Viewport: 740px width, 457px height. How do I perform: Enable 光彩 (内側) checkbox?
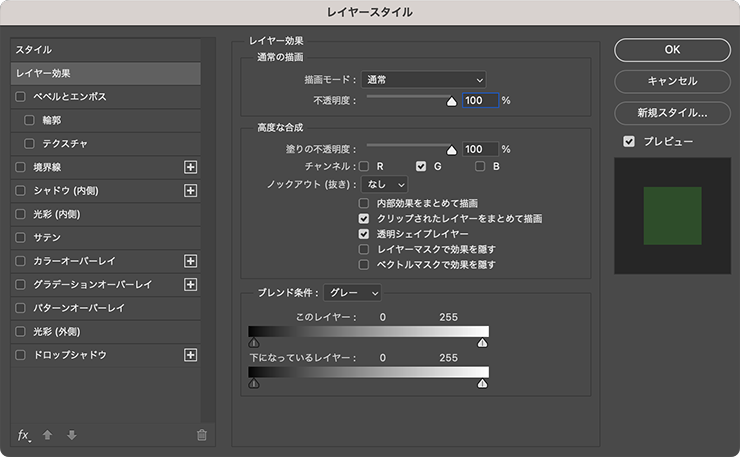[x=20, y=214]
